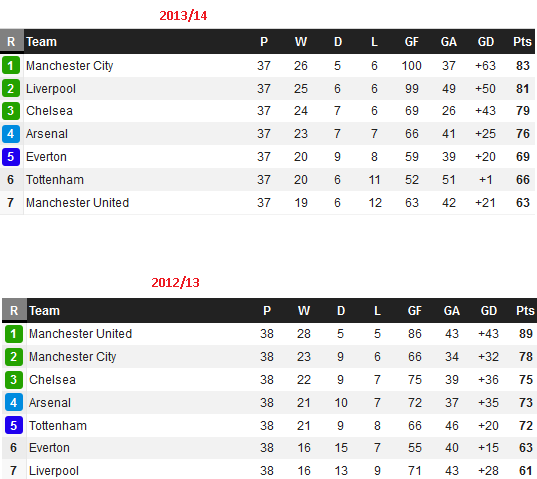Screen dimensions: 537x479
Task: Click the green rank 2 badge beside Liverpool
Action: click(x=11, y=88)
